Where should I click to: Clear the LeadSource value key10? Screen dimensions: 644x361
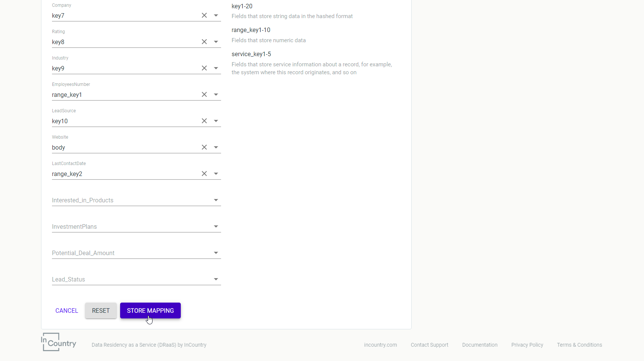[204, 121]
